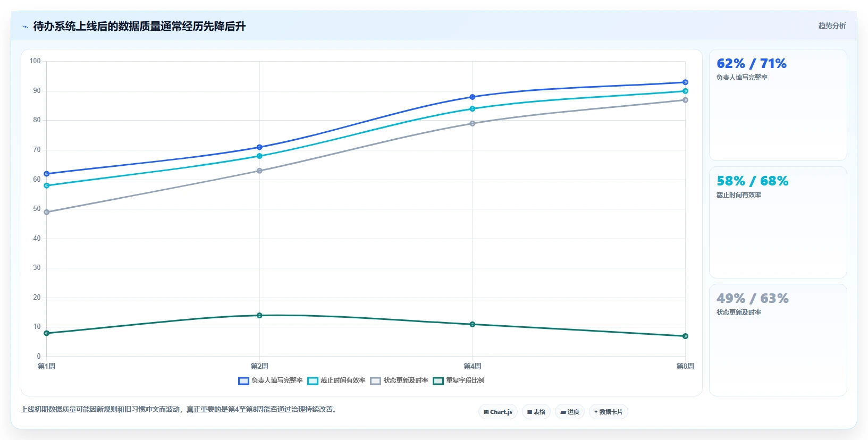Click the dark blue data point at 第8周

pyautogui.click(x=685, y=82)
